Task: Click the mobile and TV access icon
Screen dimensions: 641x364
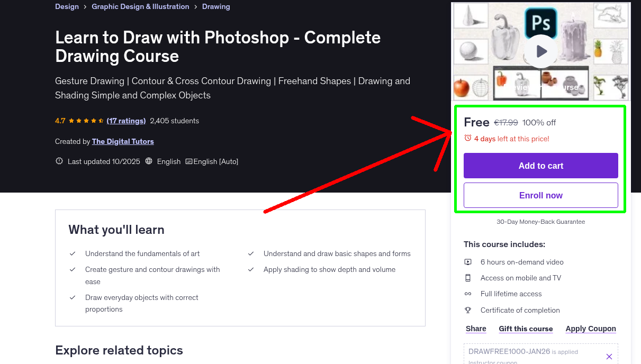Action: coord(468,278)
